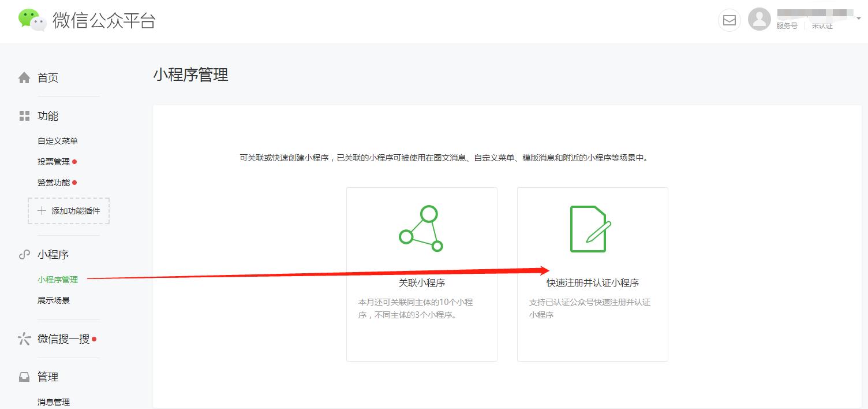Viewport: 868px width, 409px height.
Task: Click the 微信搜一搜 star icon
Action: 24,339
